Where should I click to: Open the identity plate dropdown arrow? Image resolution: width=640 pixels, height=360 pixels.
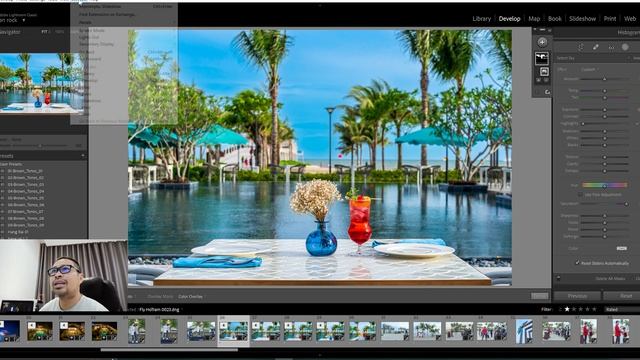(x=24, y=20)
